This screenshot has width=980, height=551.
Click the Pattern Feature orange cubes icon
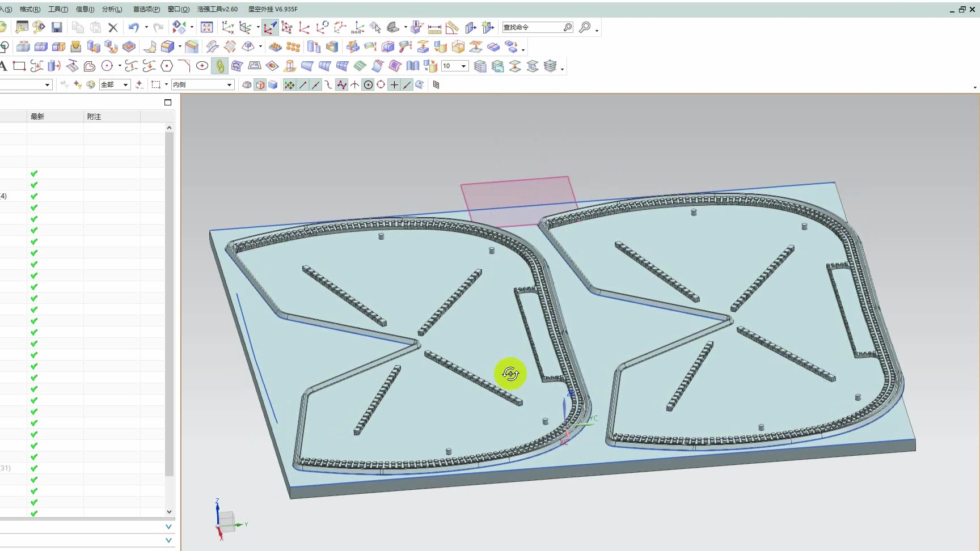tap(293, 46)
